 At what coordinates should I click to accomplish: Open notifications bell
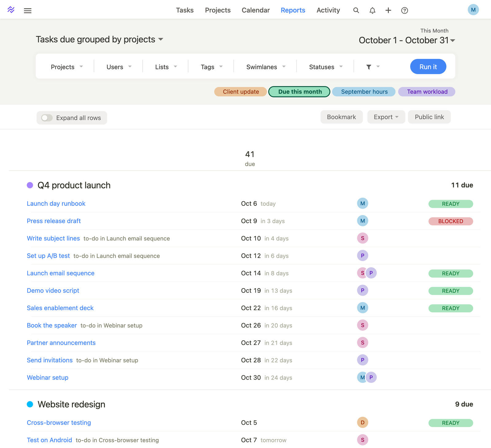(x=372, y=10)
